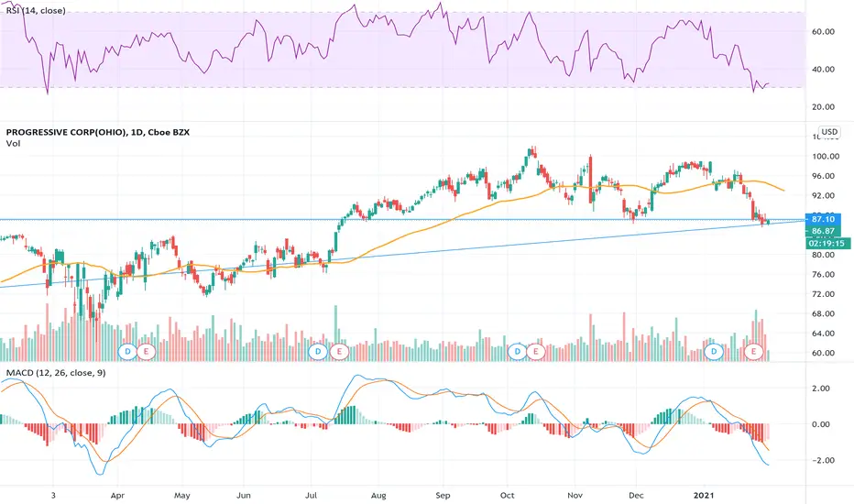Select the dividend D marker in early October
The height and width of the screenshot is (504, 854).
tap(517, 352)
